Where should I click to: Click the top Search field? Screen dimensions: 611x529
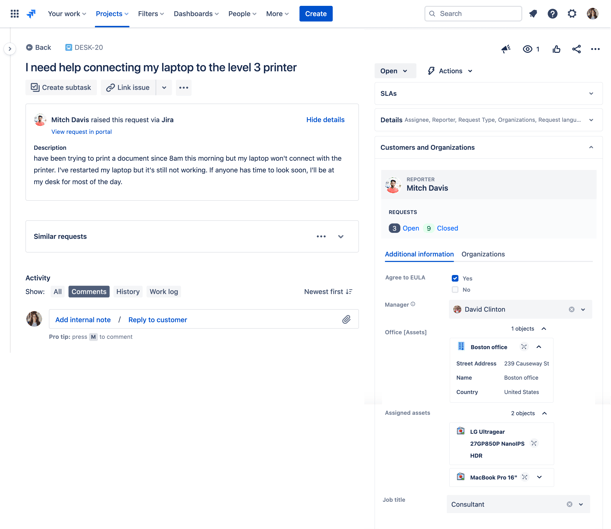[x=474, y=14]
